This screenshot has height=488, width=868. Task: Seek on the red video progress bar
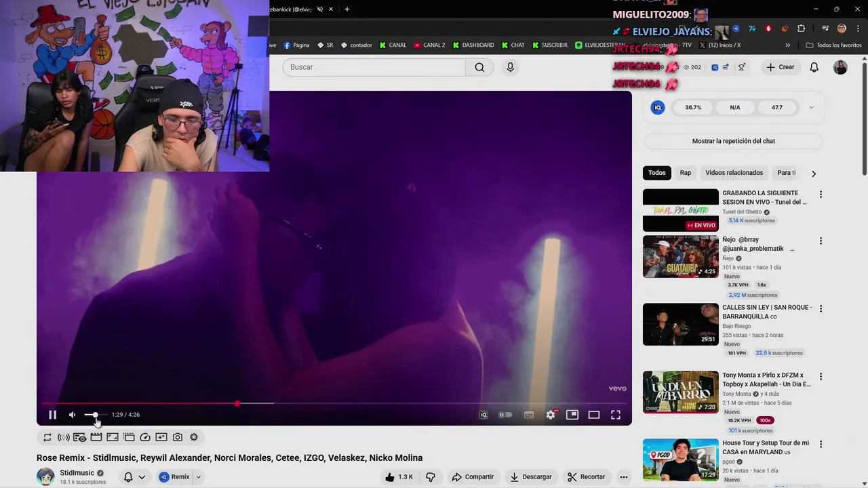tap(334, 403)
